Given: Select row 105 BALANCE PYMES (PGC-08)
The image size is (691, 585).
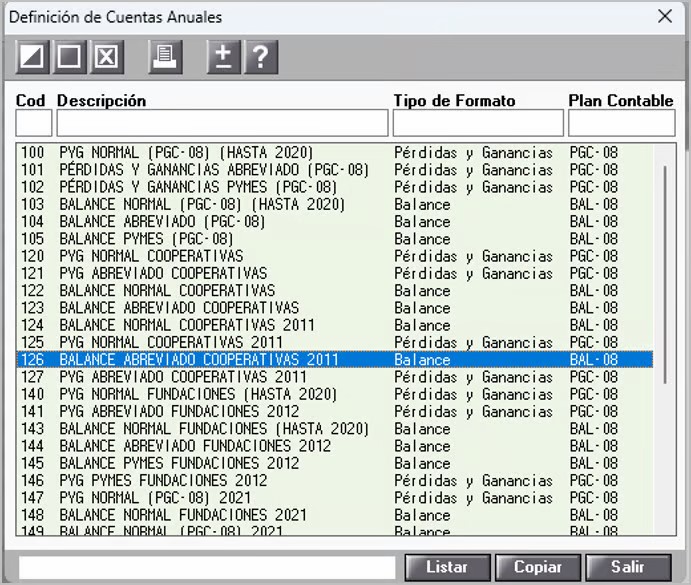Looking at the screenshot, I should tap(335, 238).
